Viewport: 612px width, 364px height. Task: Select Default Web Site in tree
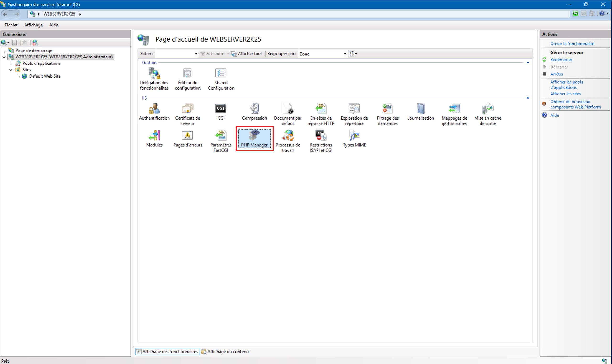pyautogui.click(x=45, y=76)
